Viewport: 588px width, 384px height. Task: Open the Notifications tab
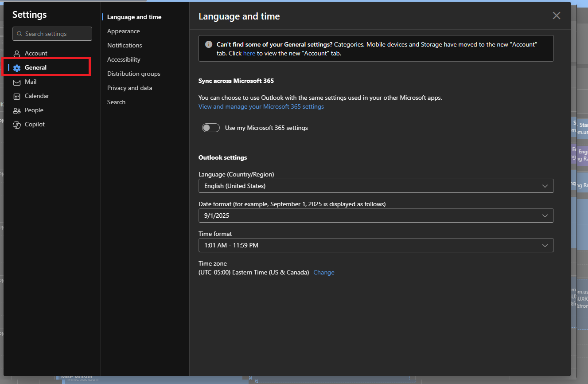[125, 45]
